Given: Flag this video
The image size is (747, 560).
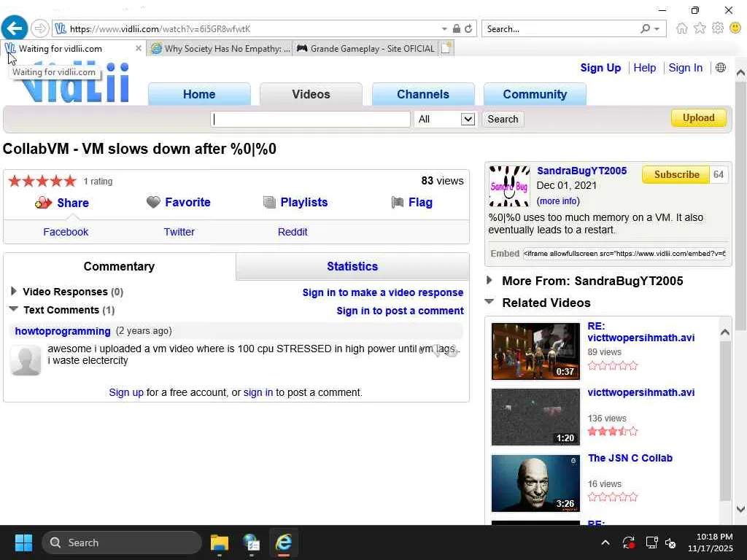Looking at the screenshot, I should [412, 203].
